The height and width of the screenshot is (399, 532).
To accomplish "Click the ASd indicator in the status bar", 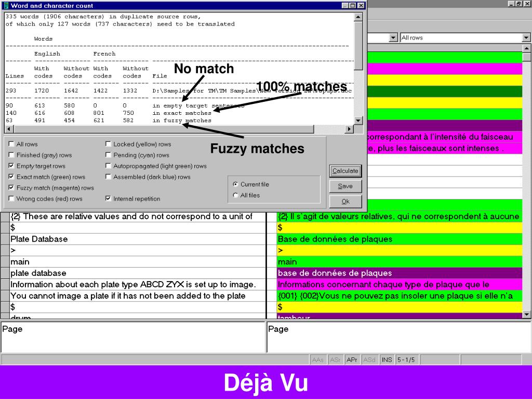I will pos(369,360).
